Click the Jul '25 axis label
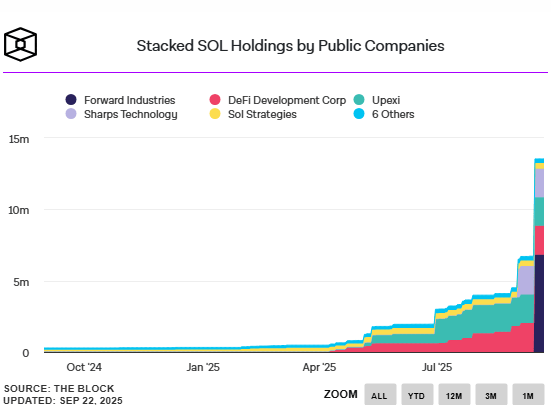This screenshot has width=551, height=405. tap(437, 367)
